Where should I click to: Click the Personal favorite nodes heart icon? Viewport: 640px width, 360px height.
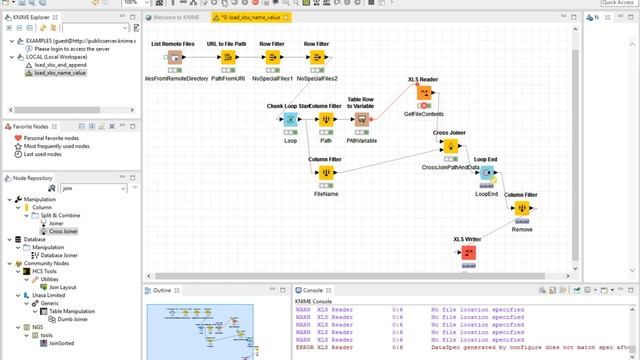coord(18,138)
